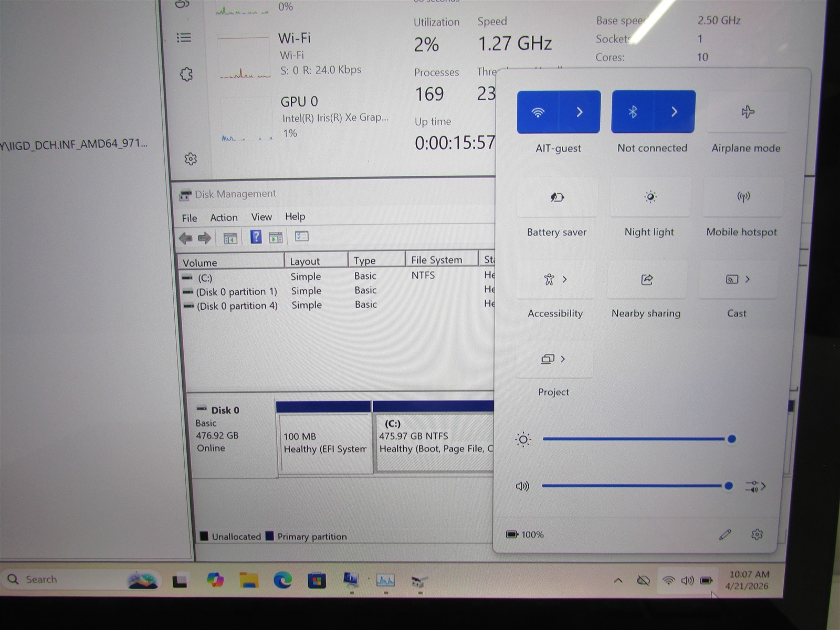Show hidden tray icons chevron

point(618,581)
